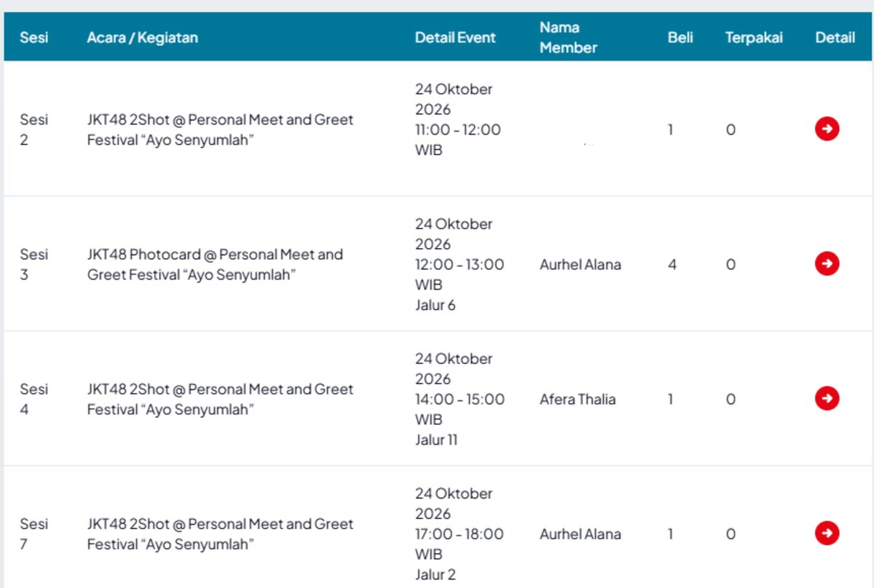Click the Terpakai value 0 in Sesi 4 row
Viewport: 874px width, 588px height.
[x=731, y=399]
